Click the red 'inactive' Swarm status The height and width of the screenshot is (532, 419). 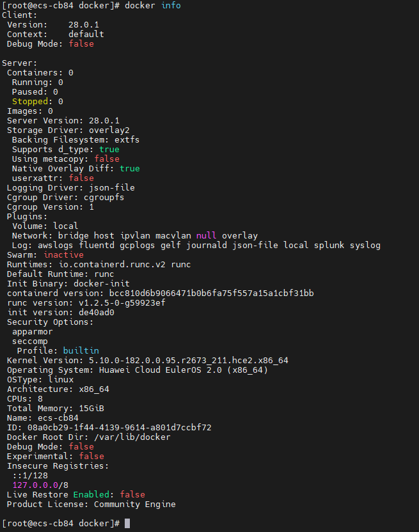point(63,254)
